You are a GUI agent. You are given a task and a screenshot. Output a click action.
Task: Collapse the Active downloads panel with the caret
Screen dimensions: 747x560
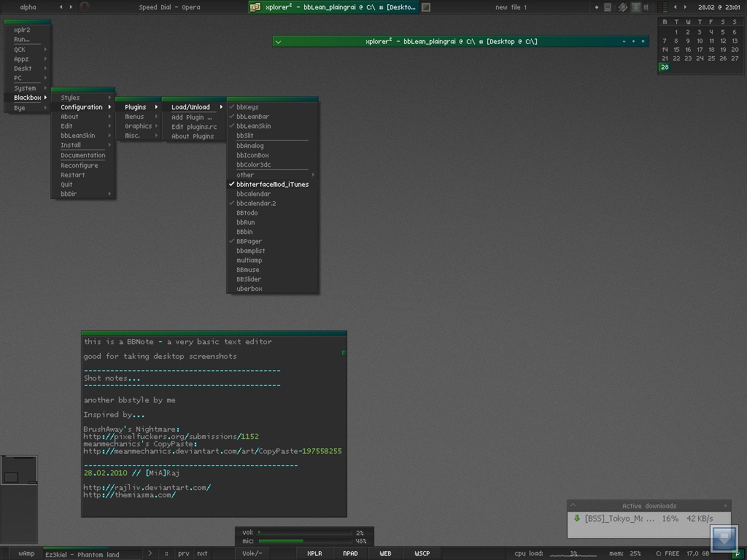click(573, 505)
